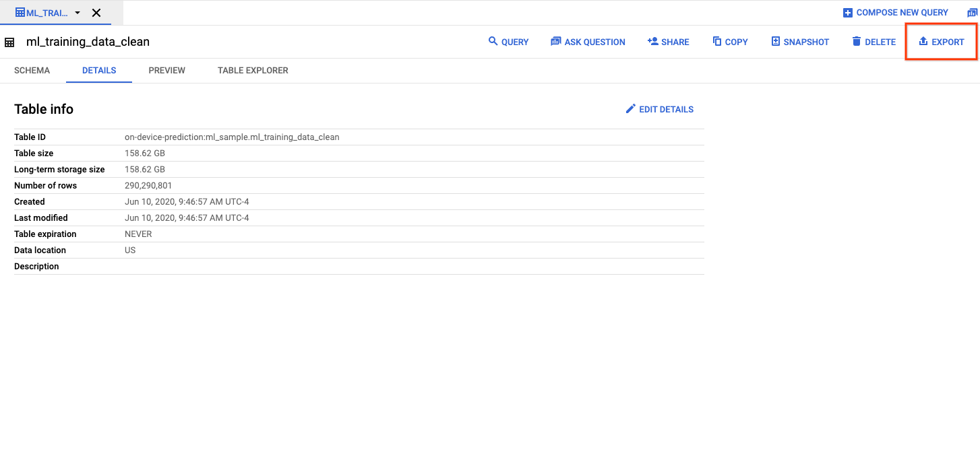Open the dropdown arrow on the ML_TRAI tab
Viewport: 980px width, 474px height.
pyautogui.click(x=78, y=13)
